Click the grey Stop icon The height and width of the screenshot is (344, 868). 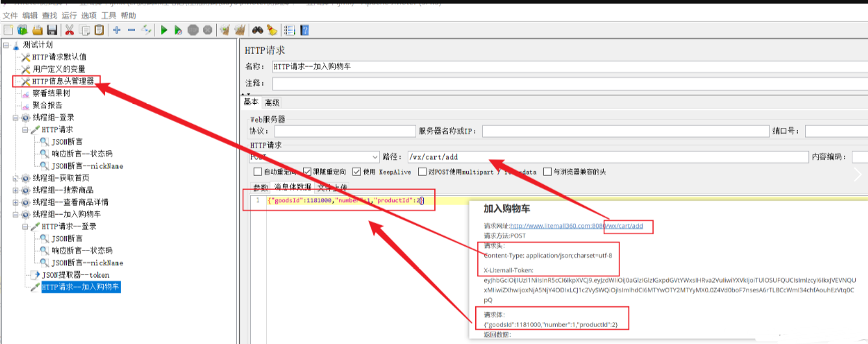click(193, 30)
